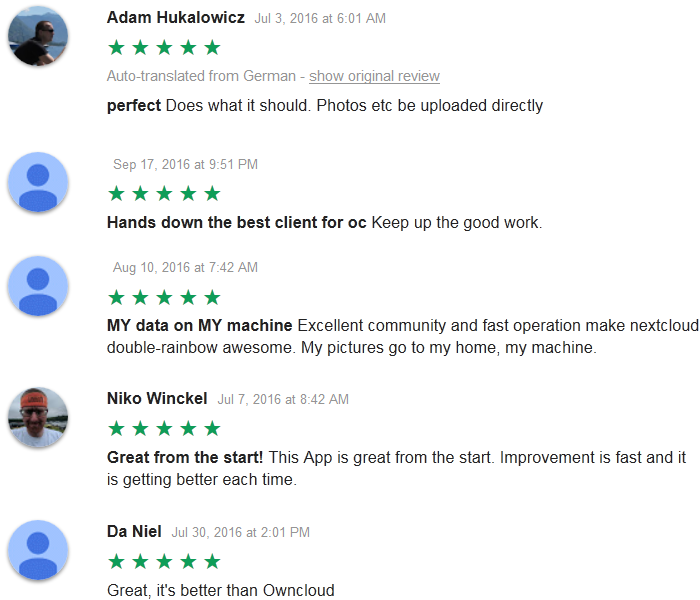Click the third star in the Aug 10 review's rating
Screen dimensions: 700x600
tap(164, 297)
